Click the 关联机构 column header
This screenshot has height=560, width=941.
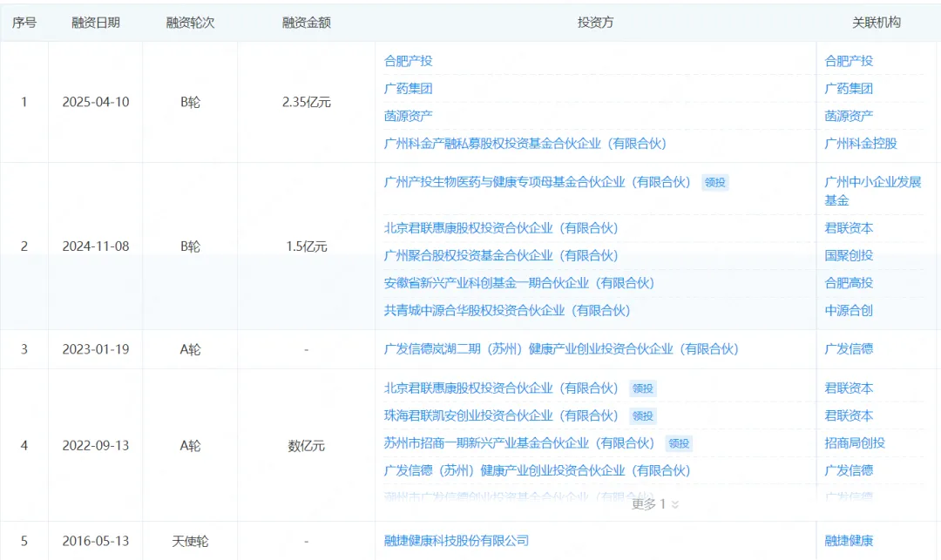coord(877,23)
